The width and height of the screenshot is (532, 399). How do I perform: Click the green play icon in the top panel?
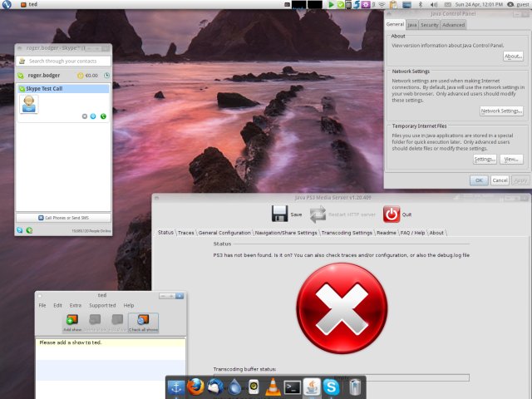pos(331,4)
